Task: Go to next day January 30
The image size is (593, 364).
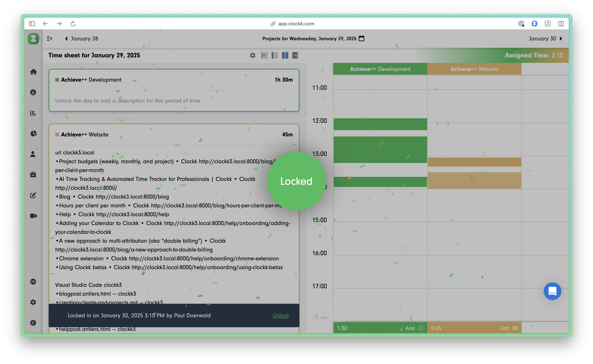Action: 546,39
